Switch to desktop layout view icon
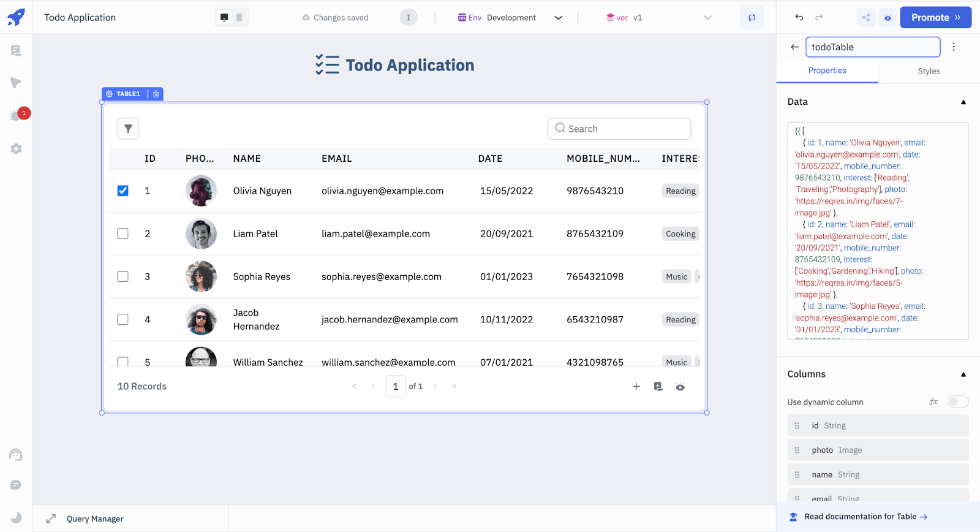This screenshot has height=532, width=980. click(x=224, y=18)
